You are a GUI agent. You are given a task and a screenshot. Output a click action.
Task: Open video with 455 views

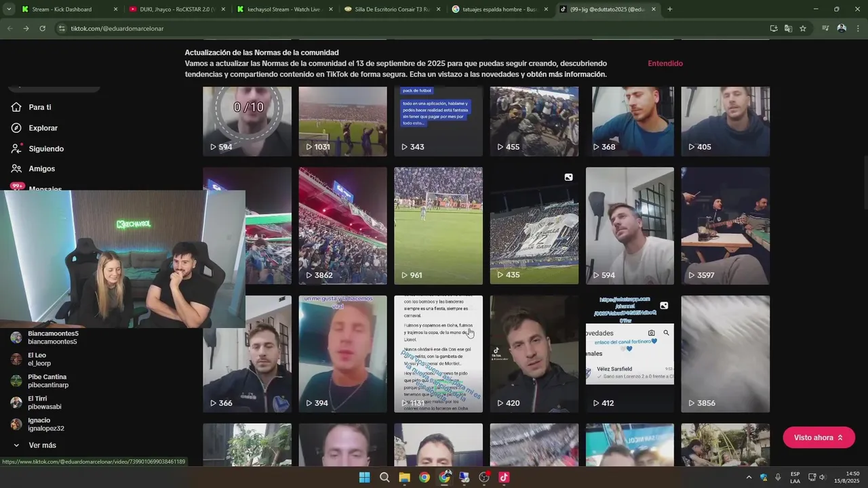(x=534, y=121)
